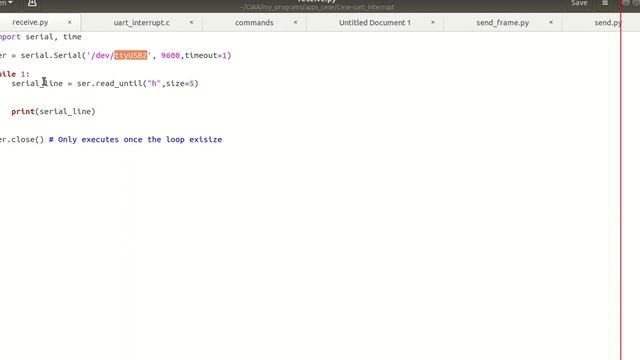The width and height of the screenshot is (640, 360).
Task: Close the receive.py tab
Action: (x=69, y=22)
